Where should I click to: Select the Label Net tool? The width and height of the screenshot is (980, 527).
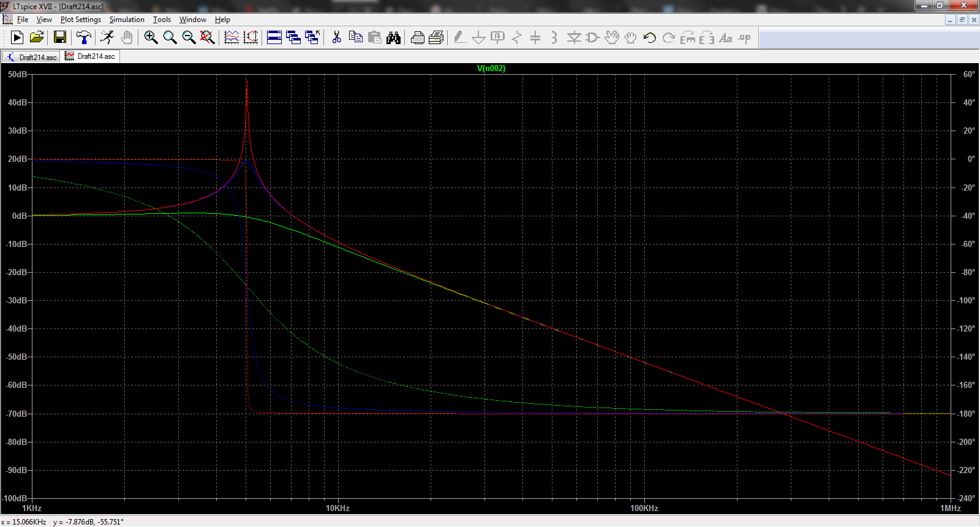coord(497,37)
